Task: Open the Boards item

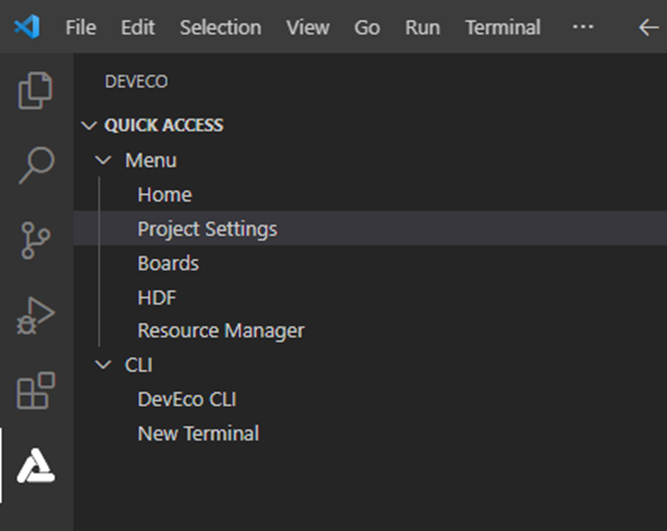Action: 168,263
